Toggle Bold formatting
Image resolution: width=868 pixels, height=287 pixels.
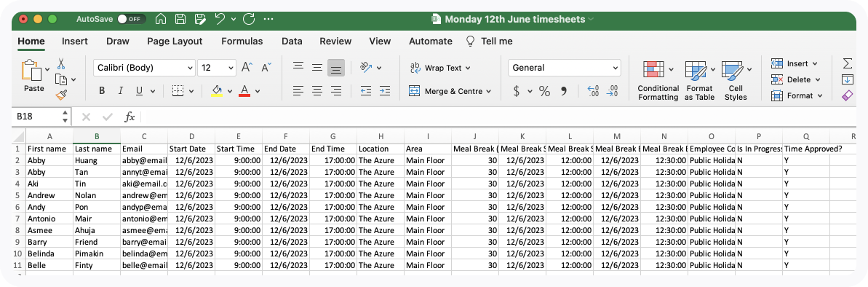click(x=102, y=91)
